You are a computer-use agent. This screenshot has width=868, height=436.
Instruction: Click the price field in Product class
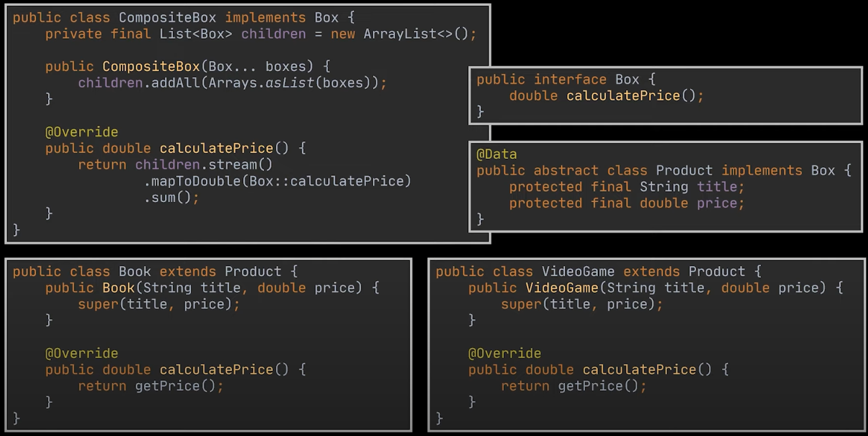click(717, 203)
